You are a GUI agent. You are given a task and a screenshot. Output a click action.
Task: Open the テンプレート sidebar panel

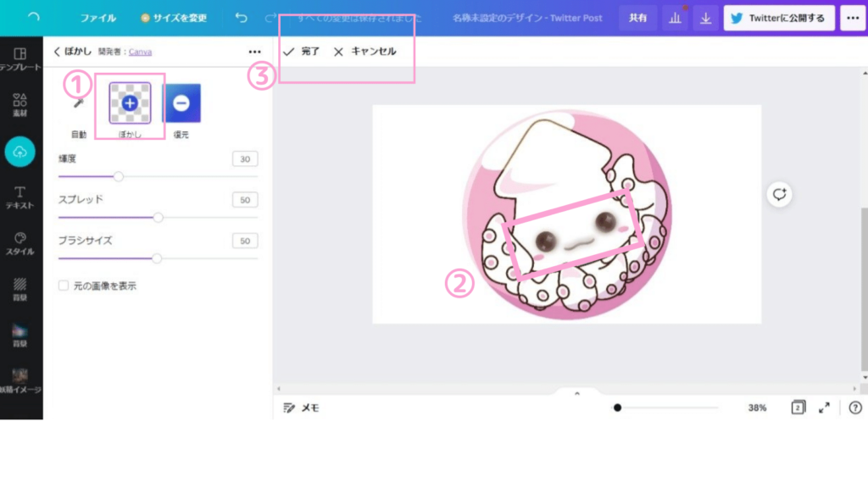pyautogui.click(x=20, y=58)
